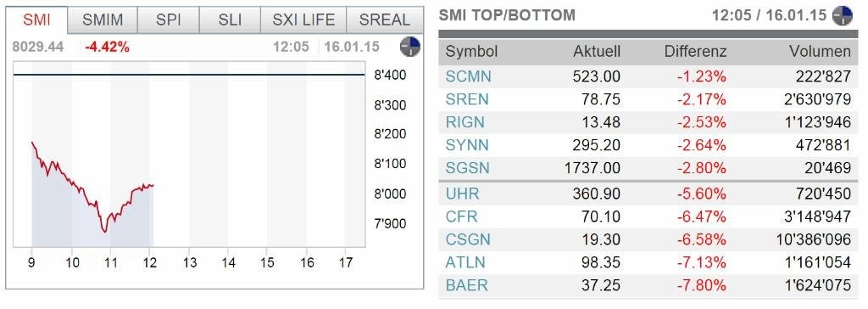Open the UHR stock link
Viewport: 868px width, 309px height.
pos(462,194)
